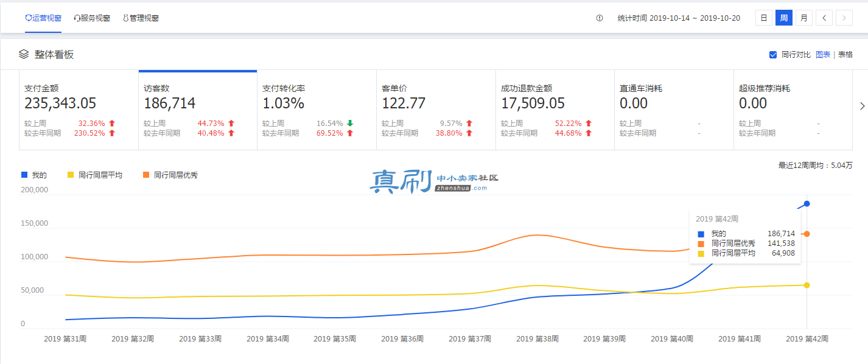The image size is (868, 364).
Task: Click the 2019 第38周 axis label
Action: click(537, 338)
